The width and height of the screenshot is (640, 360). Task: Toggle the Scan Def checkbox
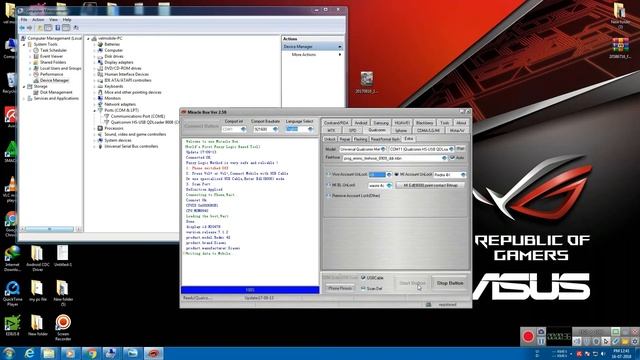click(363, 288)
